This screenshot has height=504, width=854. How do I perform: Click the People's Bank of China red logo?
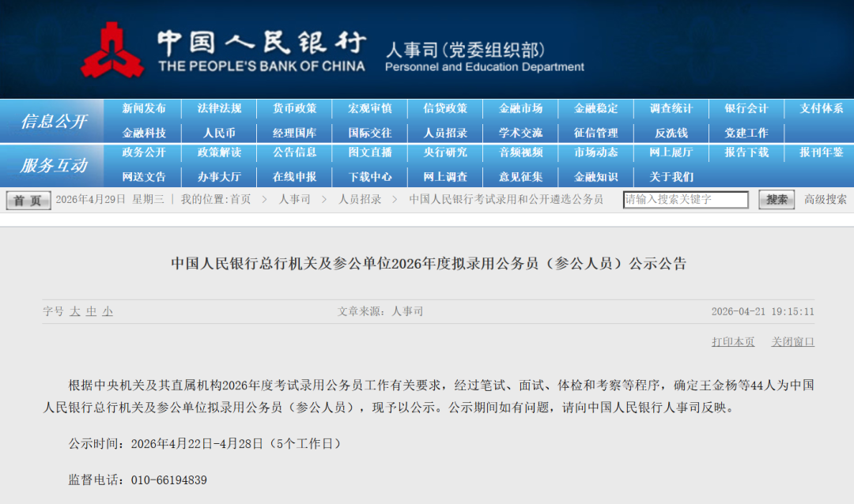tap(112, 50)
